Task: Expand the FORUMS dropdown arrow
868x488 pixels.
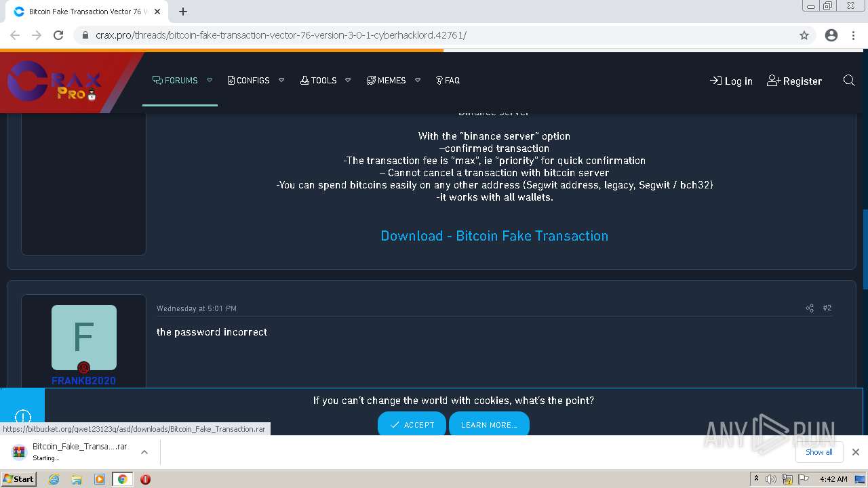Action: [210, 81]
